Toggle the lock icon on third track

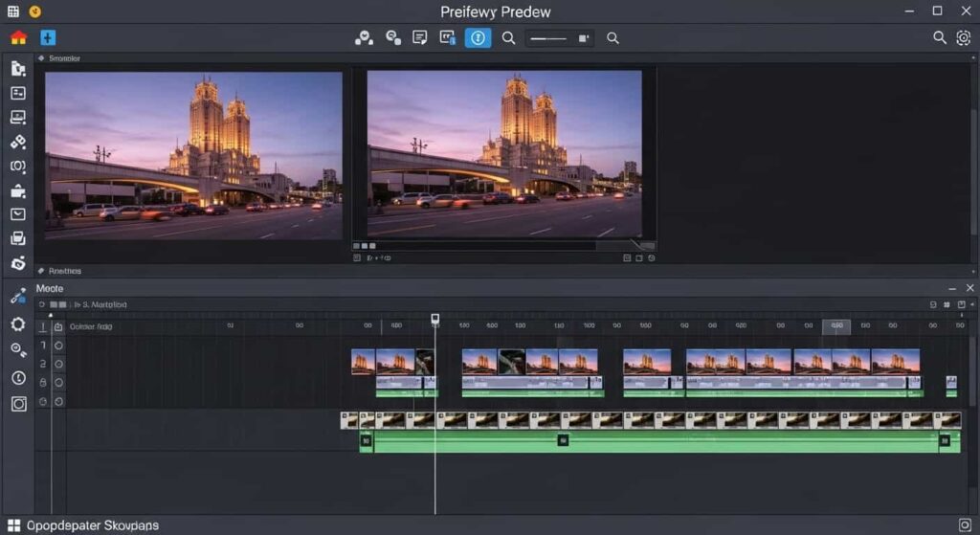click(x=43, y=383)
